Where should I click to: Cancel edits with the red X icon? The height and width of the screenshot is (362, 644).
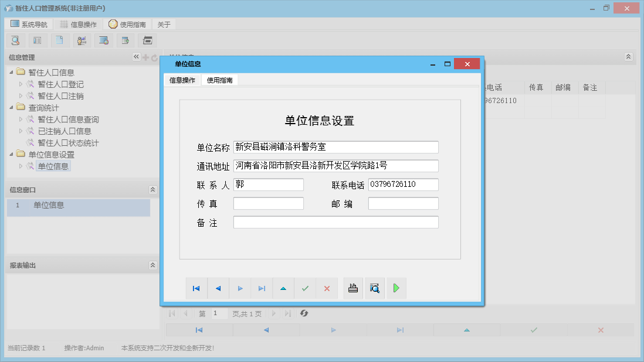(327, 288)
